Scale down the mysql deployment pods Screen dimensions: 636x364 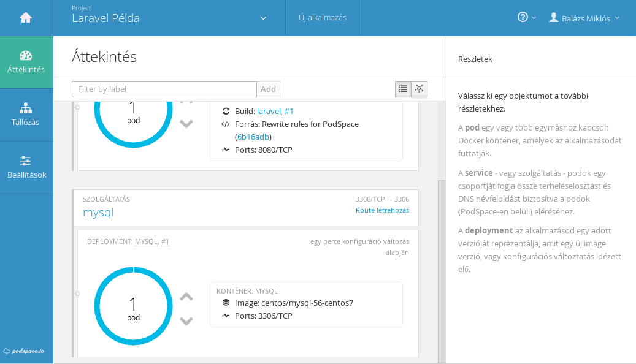[x=186, y=321]
